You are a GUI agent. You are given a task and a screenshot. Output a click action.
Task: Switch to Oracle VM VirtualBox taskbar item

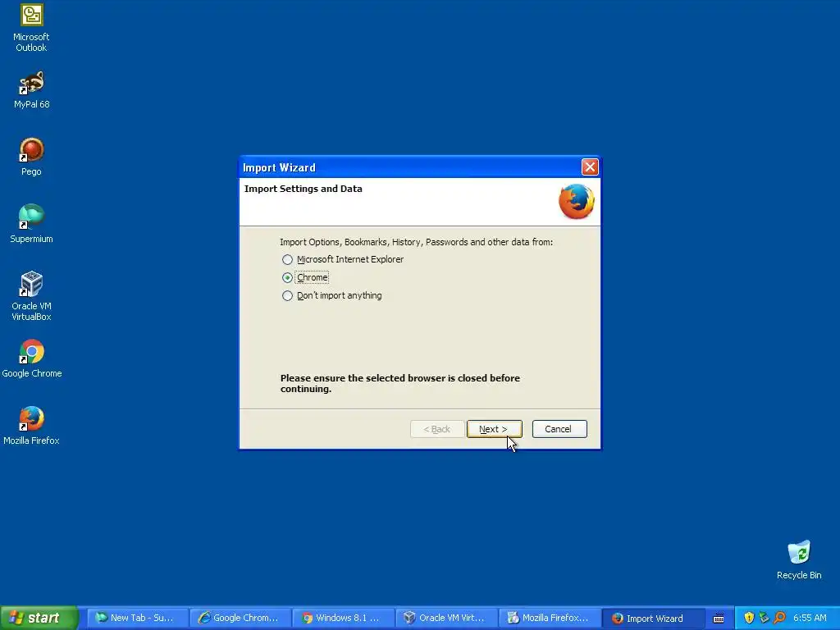tap(446, 618)
